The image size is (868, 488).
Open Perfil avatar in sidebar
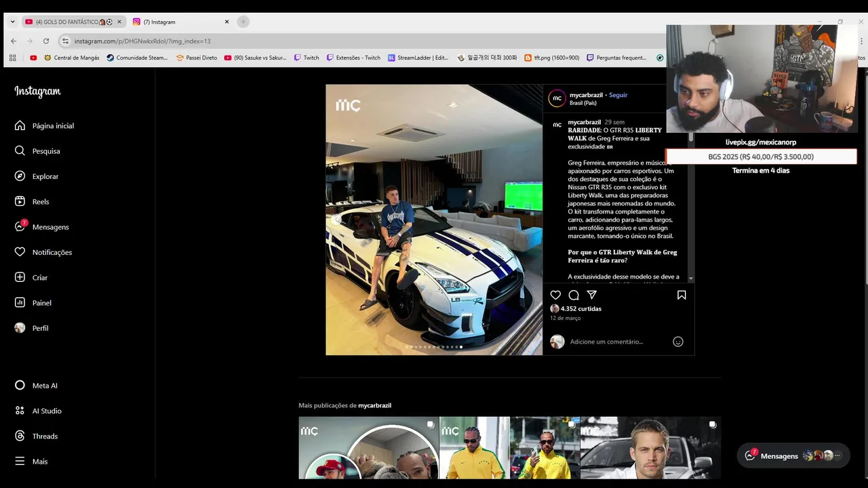[20, 328]
